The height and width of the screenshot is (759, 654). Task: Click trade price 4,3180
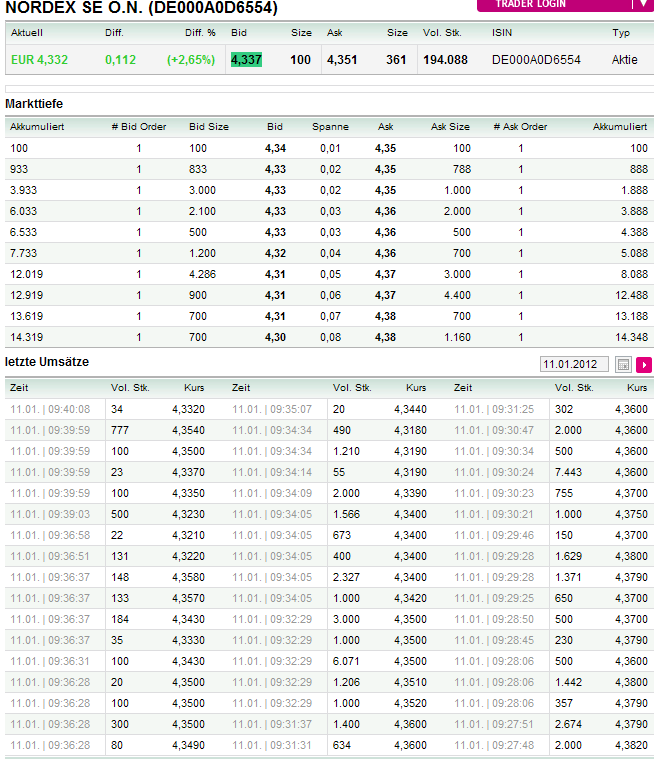pos(411,430)
